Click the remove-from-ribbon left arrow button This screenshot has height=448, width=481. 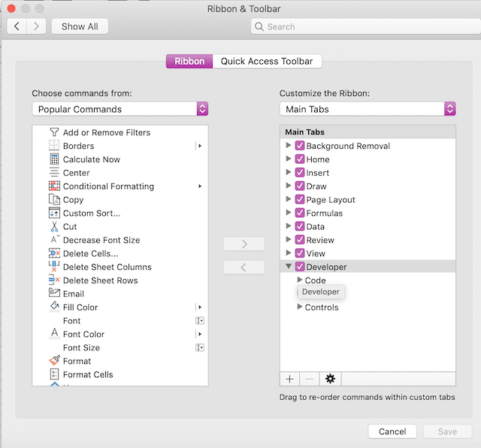tap(244, 268)
